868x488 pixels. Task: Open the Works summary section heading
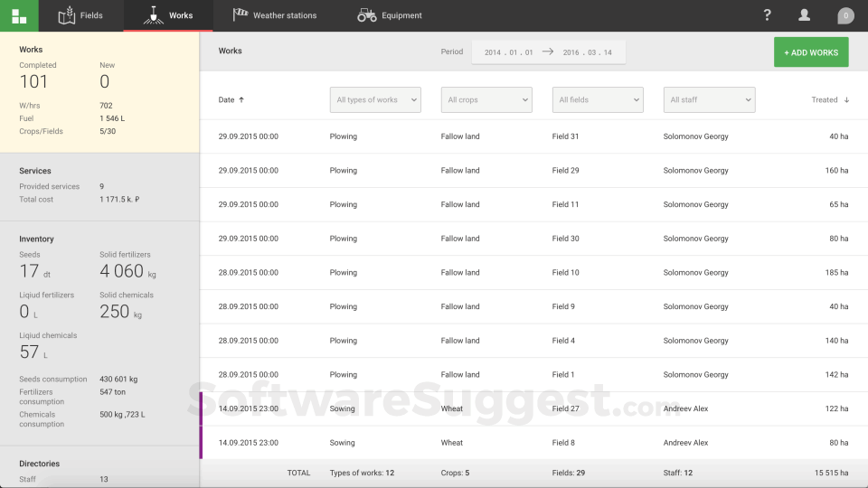click(31, 49)
